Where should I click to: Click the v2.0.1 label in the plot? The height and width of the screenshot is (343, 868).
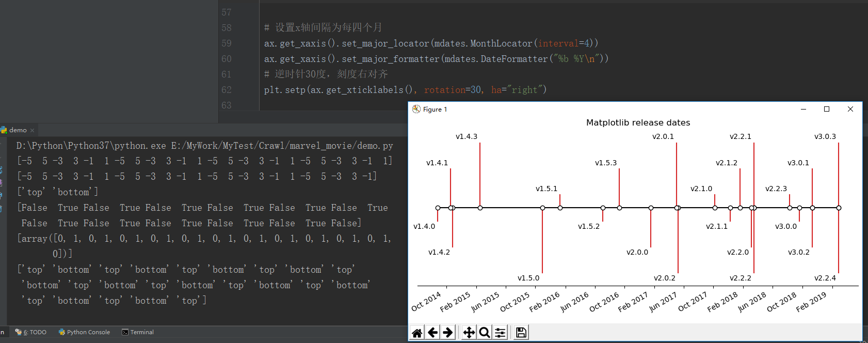point(663,136)
